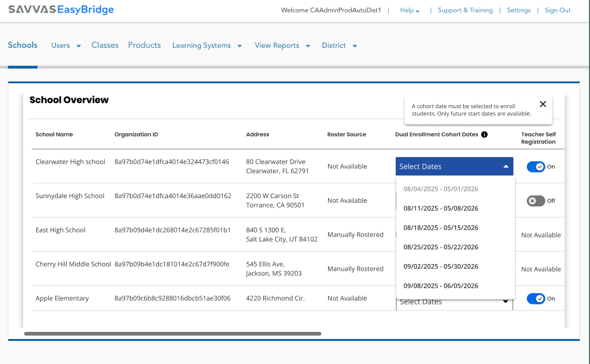
Task: Open the Help dropdown
Action: click(410, 11)
